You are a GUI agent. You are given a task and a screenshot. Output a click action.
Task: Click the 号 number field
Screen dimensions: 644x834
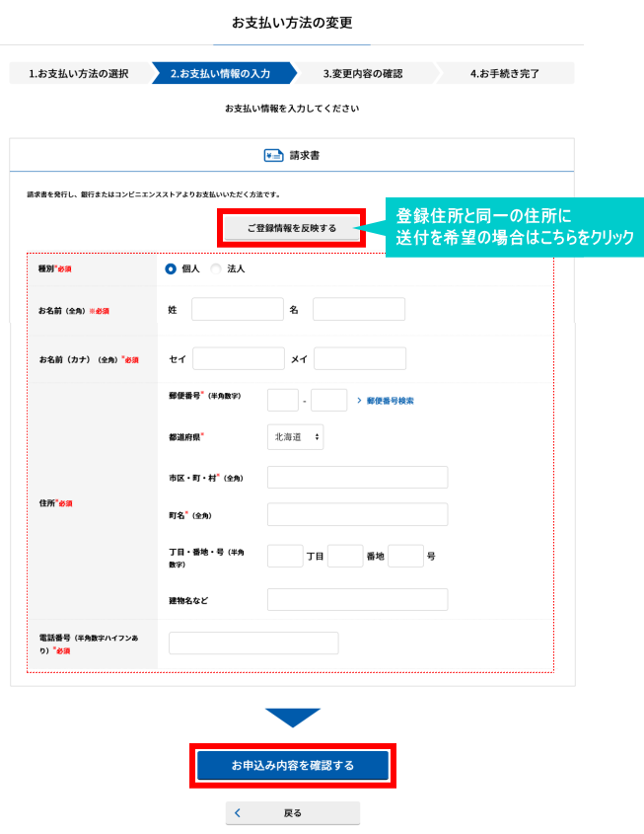(406, 556)
